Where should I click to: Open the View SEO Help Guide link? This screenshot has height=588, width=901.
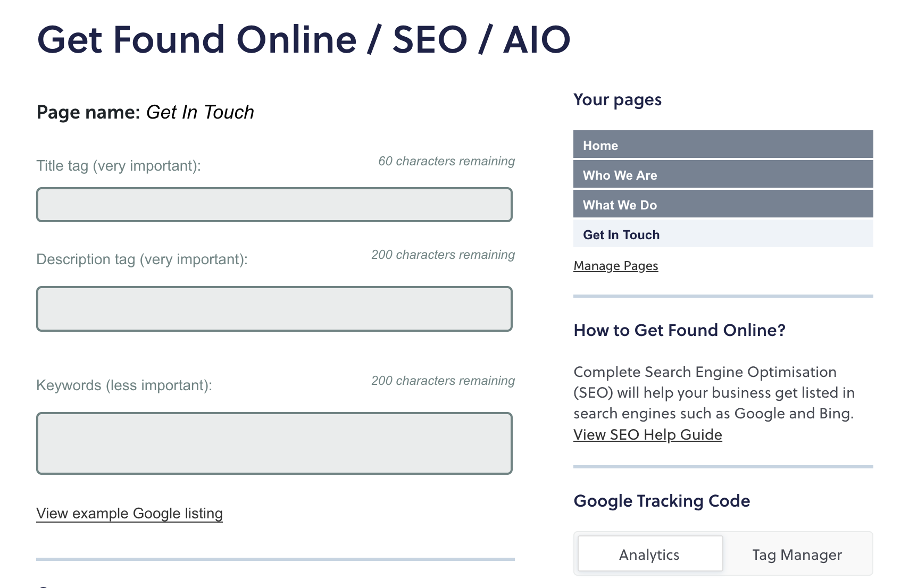click(x=648, y=435)
